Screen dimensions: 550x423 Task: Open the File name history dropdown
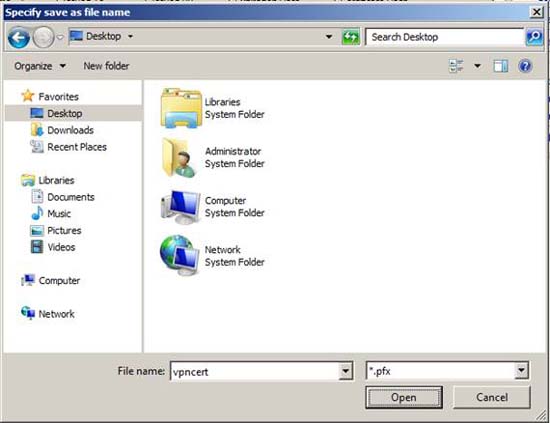click(346, 371)
